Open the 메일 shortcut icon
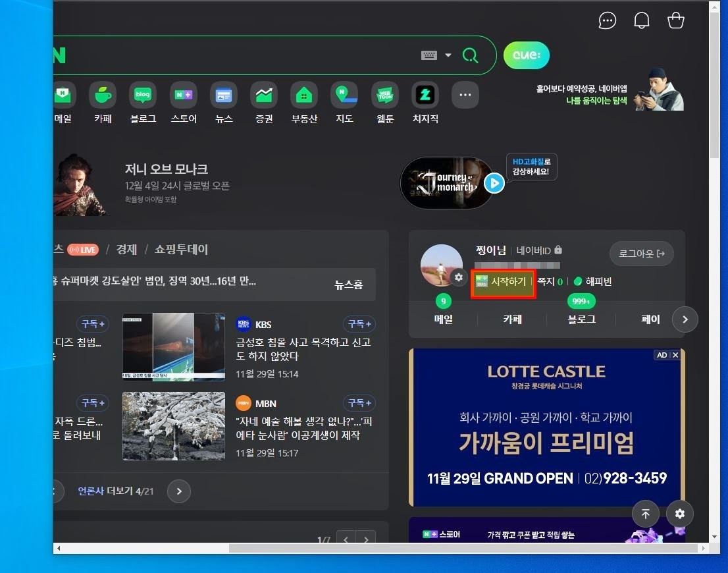The height and width of the screenshot is (573, 728). coord(63,95)
